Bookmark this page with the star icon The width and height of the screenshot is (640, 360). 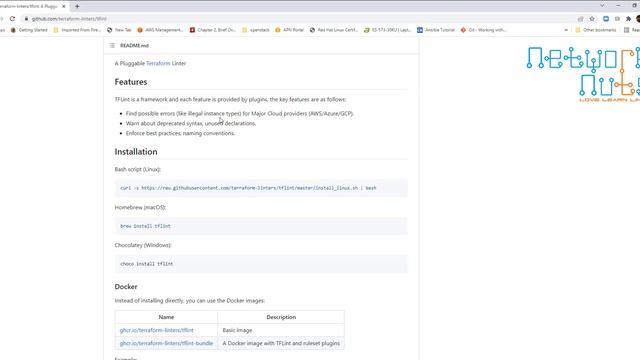[x=592, y=19]
